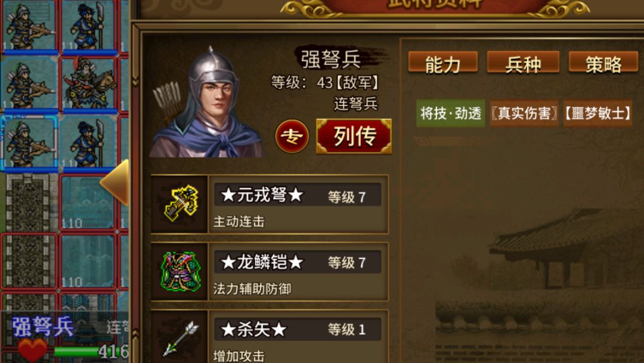Click the 龙鳞铠 armor icon

(x=179, y=271)
